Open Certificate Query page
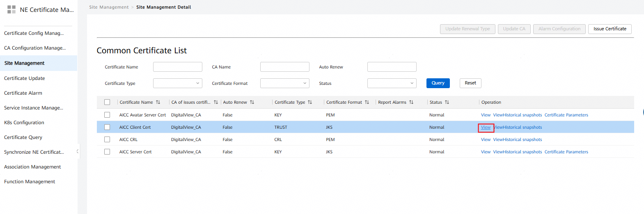This screenshot has height=214, width=644. [23, 137]
